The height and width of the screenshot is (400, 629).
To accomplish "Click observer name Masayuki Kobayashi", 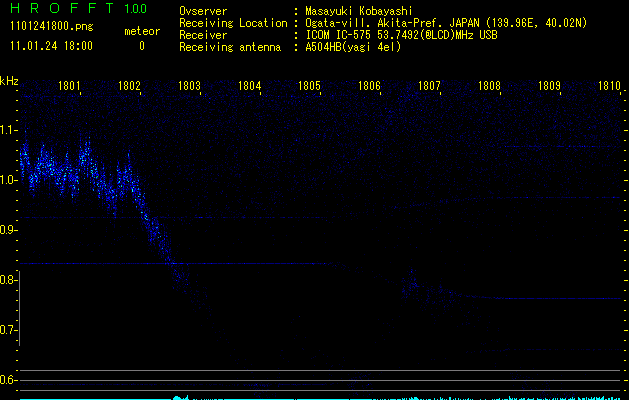I will (x=359, y=11).
